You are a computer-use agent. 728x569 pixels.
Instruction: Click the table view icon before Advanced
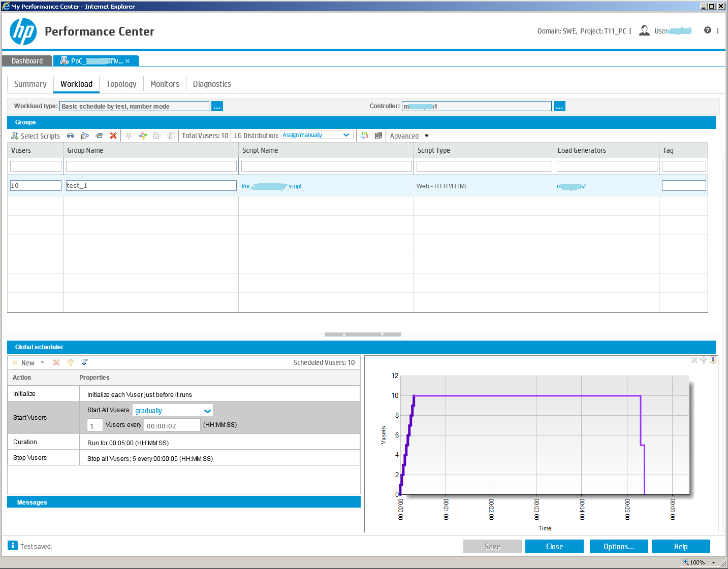[378, 136]
